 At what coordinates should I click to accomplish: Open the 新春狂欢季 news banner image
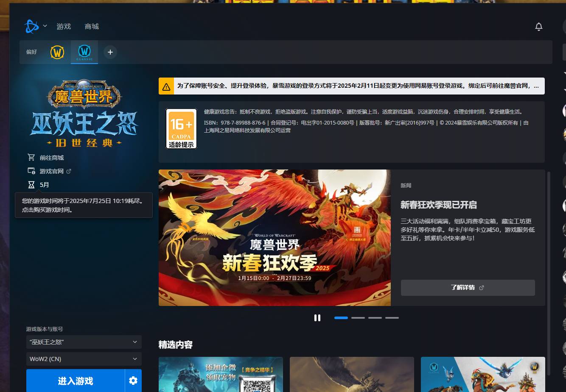(275, 238)
